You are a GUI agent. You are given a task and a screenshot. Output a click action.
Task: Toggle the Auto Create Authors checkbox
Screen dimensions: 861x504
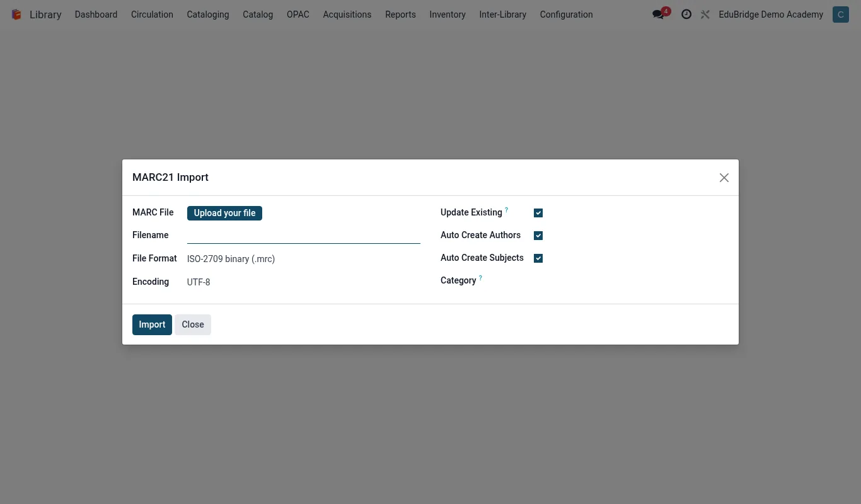pos(538,236)
